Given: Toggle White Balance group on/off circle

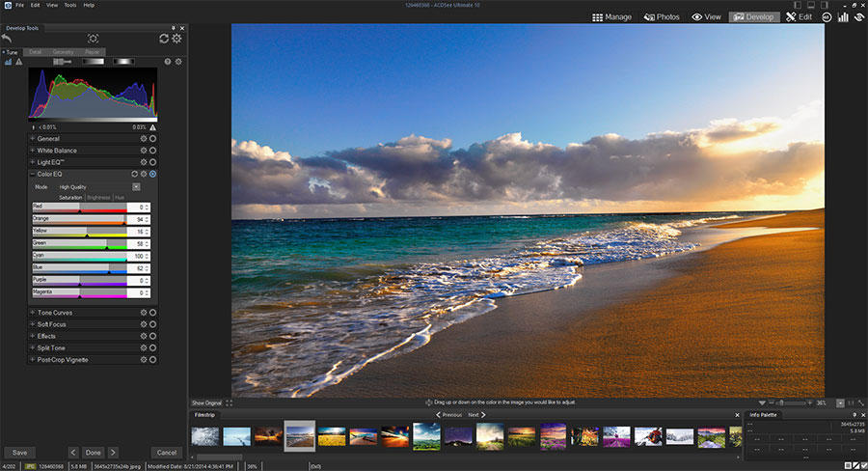Looking at the screenshot, I should (x=152, y=151).
